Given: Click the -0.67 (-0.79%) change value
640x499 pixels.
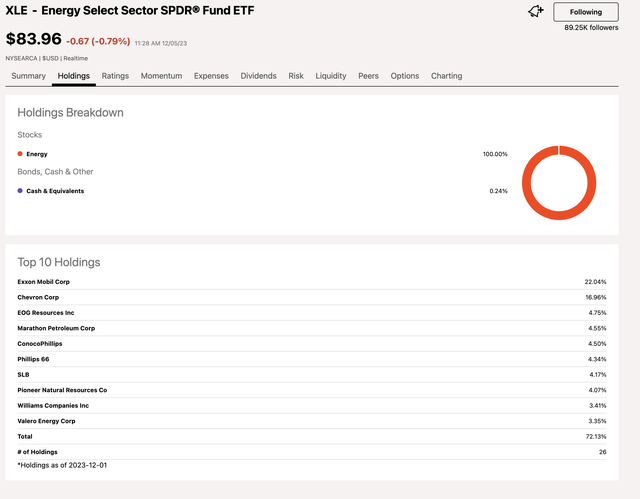Looking at the screenshot, I should (98, 41).
